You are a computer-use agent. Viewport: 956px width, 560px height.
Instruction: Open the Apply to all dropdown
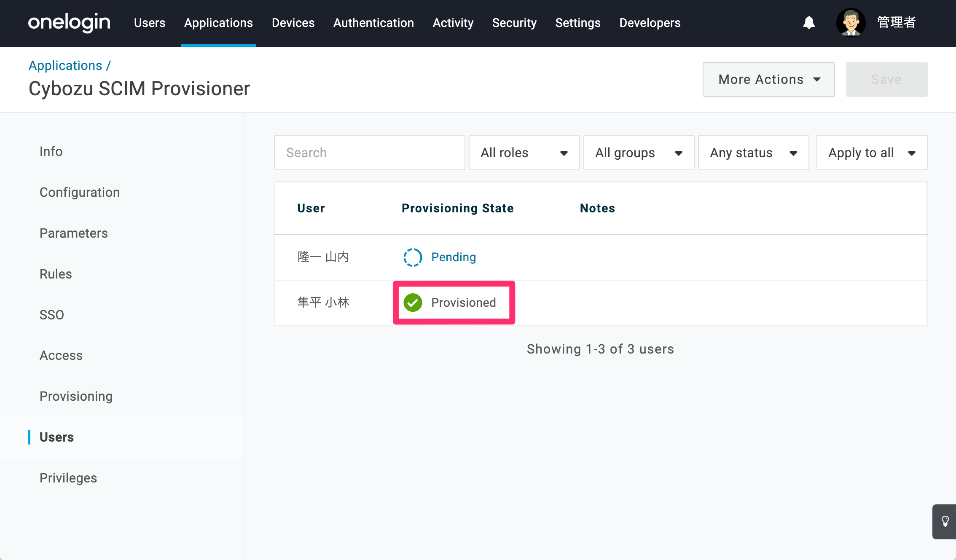pos(872,153)
